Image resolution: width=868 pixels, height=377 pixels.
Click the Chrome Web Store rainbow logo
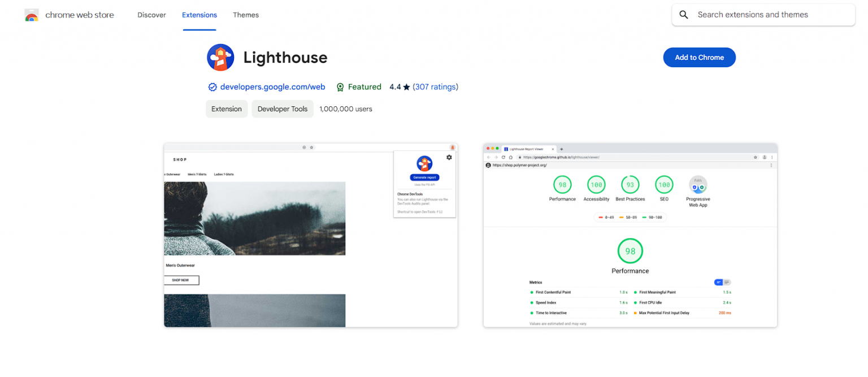(x=32, y=15)
